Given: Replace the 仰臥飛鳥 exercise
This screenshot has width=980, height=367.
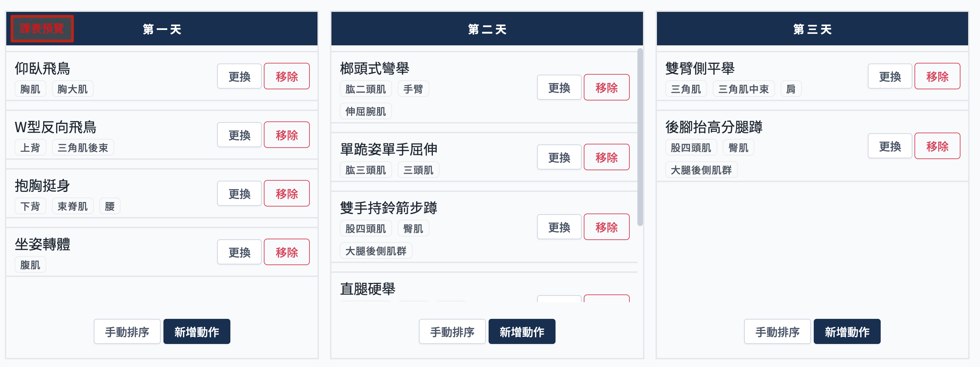Looking at the screenshot, I should coord(239,76).
